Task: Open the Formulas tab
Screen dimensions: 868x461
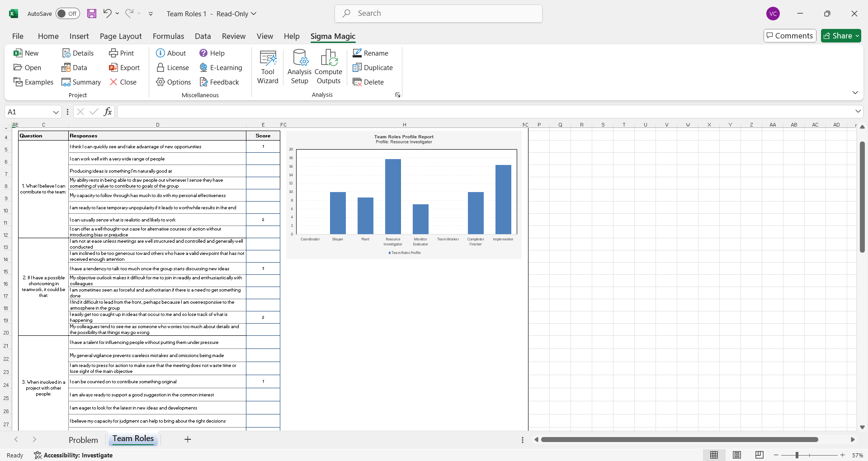Action: [x=168, y=36]
